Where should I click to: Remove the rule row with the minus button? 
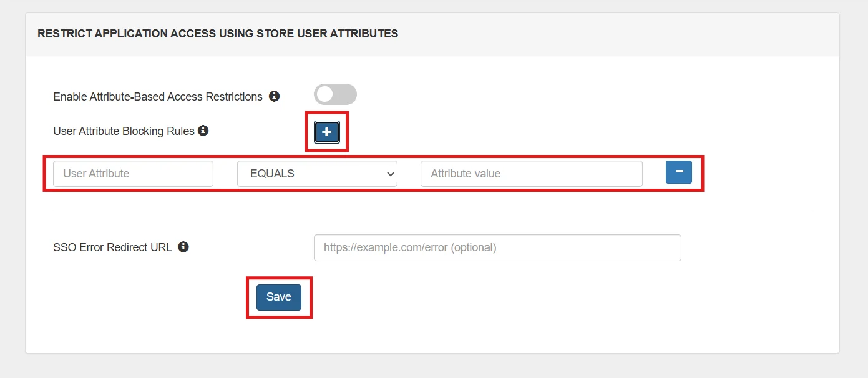tap(679, 172)
